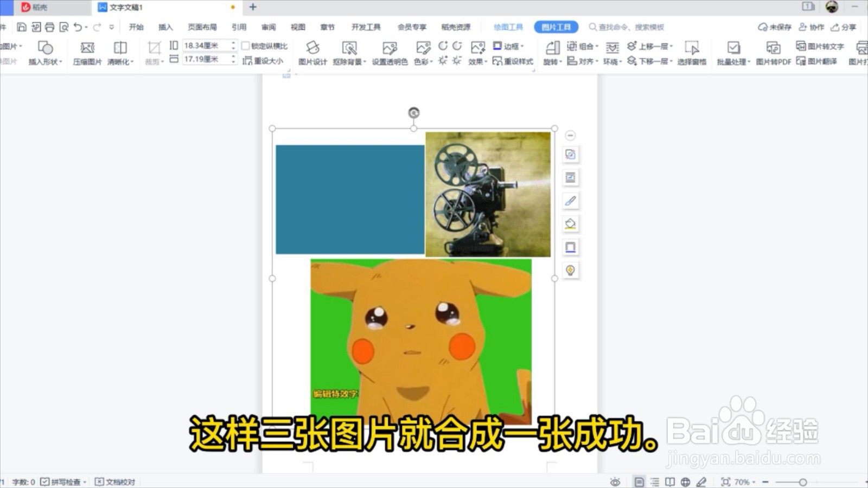Open 清晰化 (Sharpen) picture option
This screenshot has height=488, width=868.
[120, 53]
